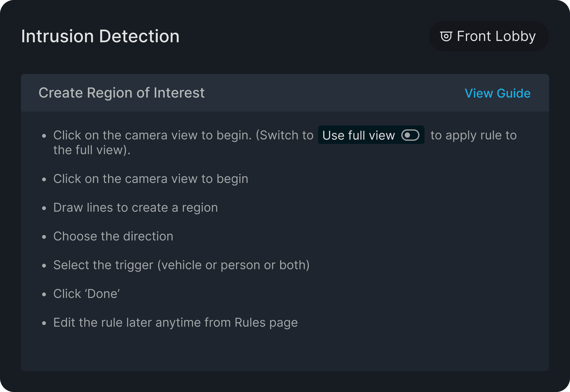570x392 pixels.
Task: Select the Create Region of Interest header
Action: [x=121, y=93]
